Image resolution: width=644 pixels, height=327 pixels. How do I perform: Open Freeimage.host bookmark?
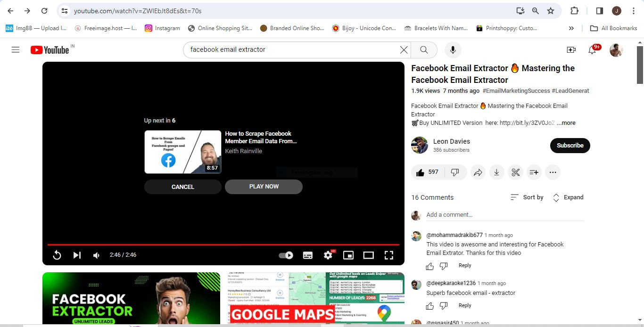pos(106,28)
